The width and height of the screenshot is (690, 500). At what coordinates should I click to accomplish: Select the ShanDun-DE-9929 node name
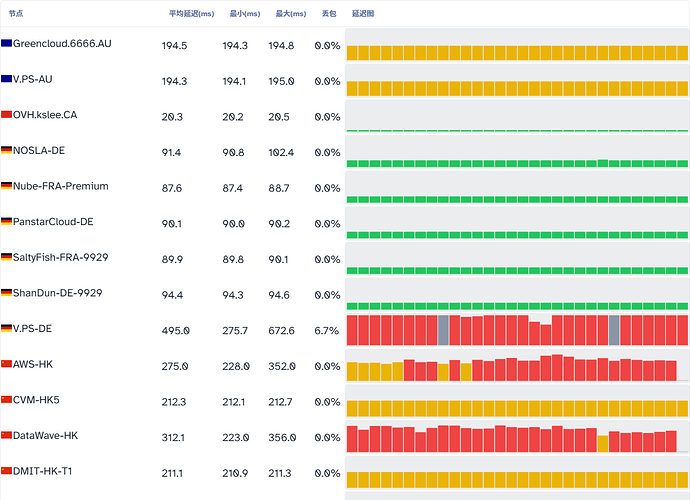pyautogui.click(x=57, y=293)
